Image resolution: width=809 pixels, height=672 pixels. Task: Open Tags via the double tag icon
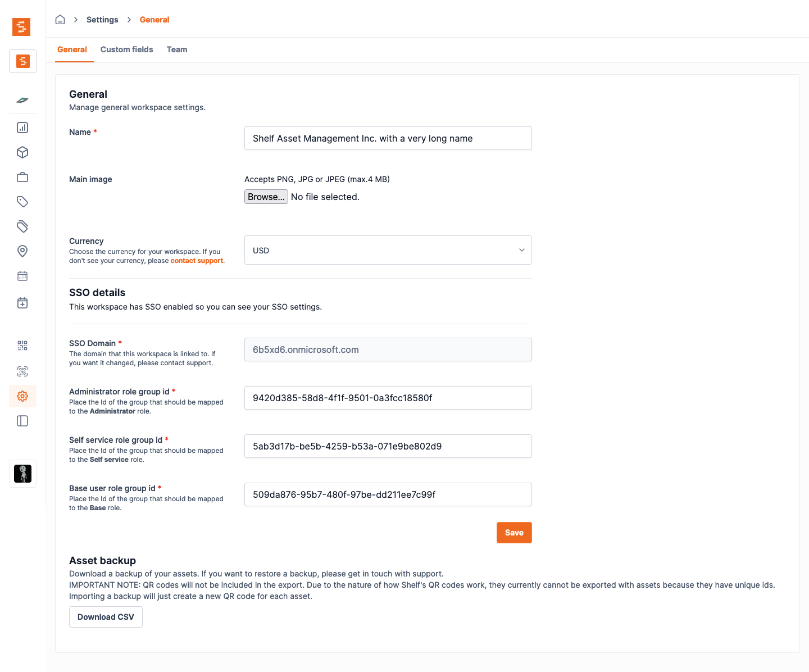click(x=22, y=226)
